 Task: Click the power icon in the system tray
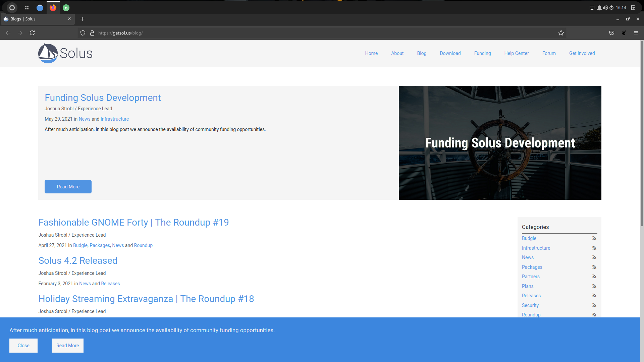(611, 8)
